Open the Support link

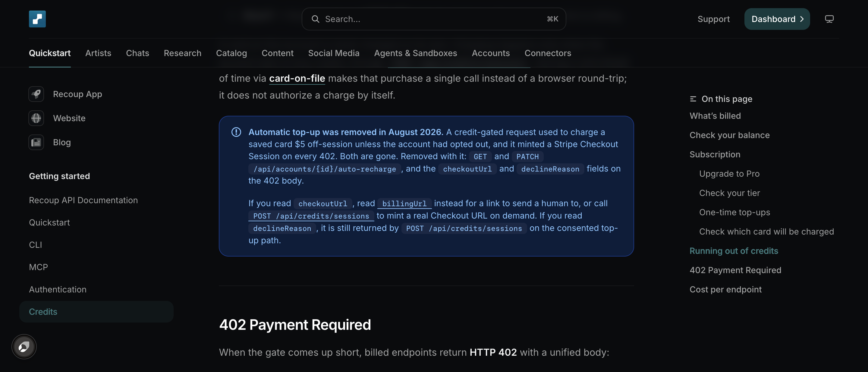point(713,19)
